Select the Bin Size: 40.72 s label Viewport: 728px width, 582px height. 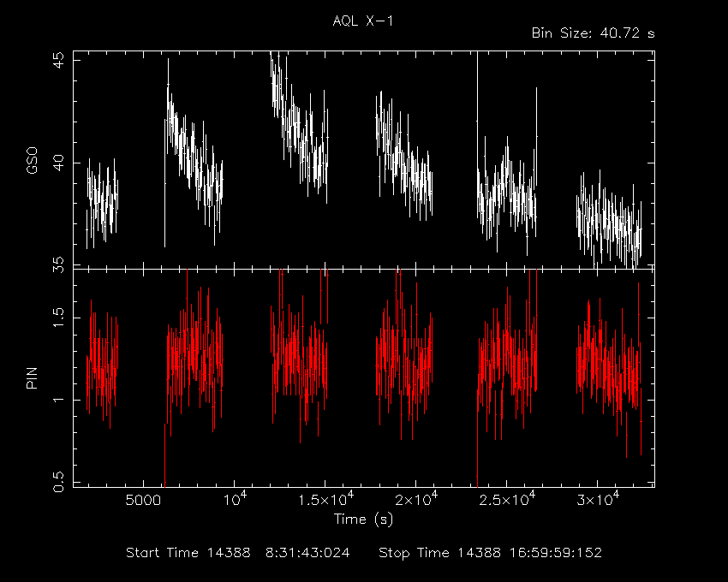click(x=593, y=33)
